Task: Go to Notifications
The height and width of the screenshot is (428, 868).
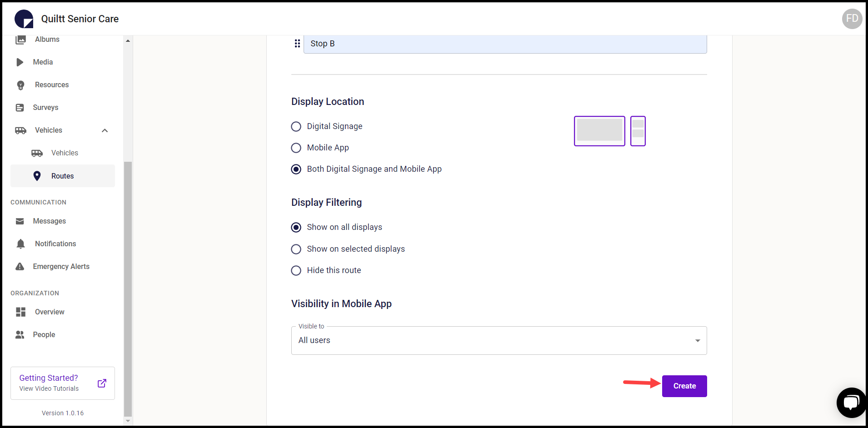Action: click(x=55, y=244)
